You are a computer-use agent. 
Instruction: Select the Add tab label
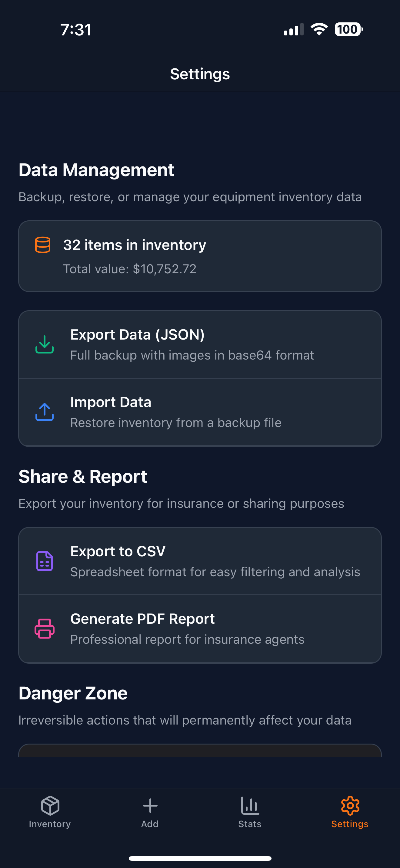(150, 824)
